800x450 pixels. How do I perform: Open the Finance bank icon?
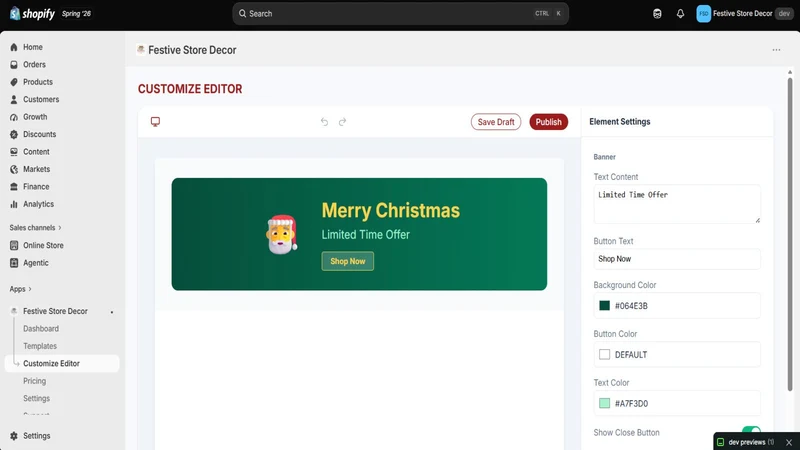pos(14,187)
